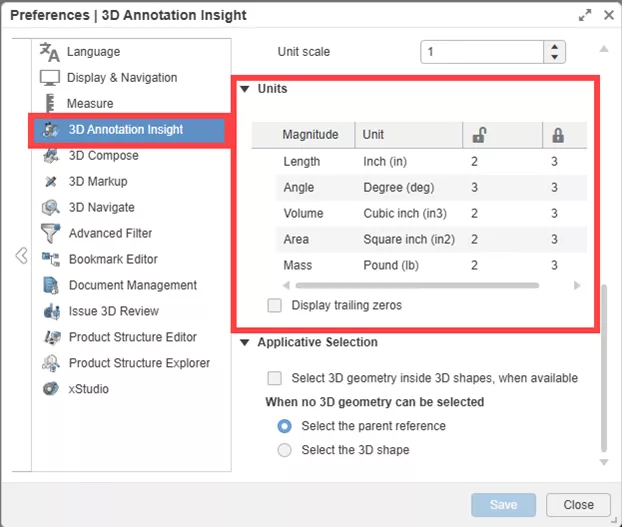Click the Cubic inch (in3) unit cell
Image resolution: width=622 pixels, height=527 pixels.
tap(405, 214)
